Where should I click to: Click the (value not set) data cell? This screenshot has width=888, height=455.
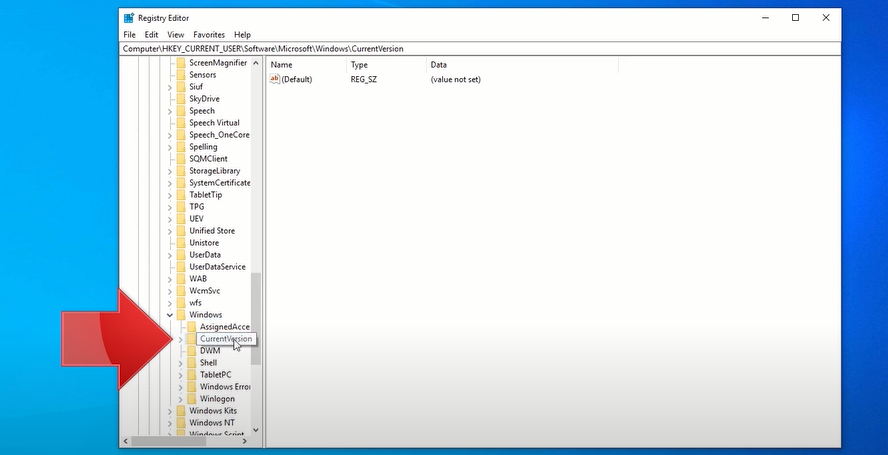click(455, 79)
